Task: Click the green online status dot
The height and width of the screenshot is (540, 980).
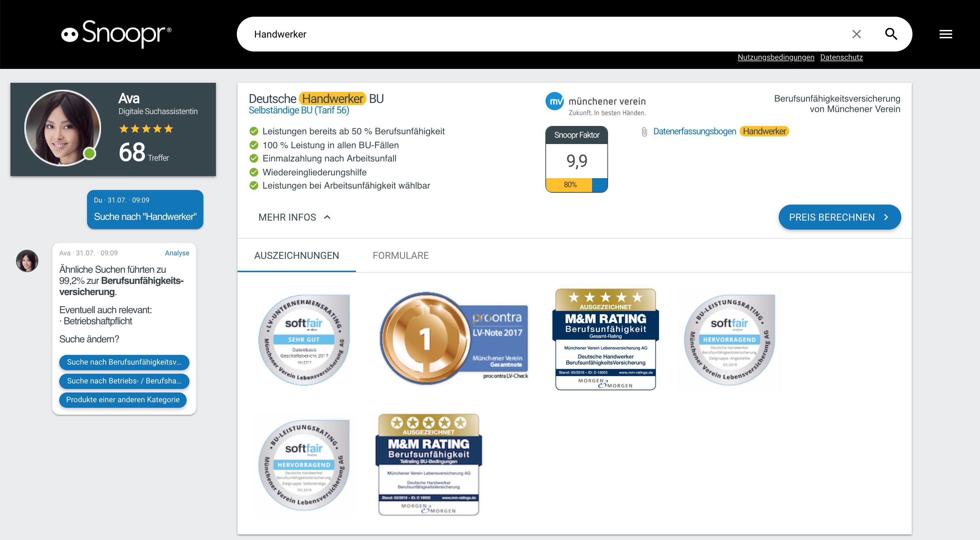Action: tap(90, 153)
